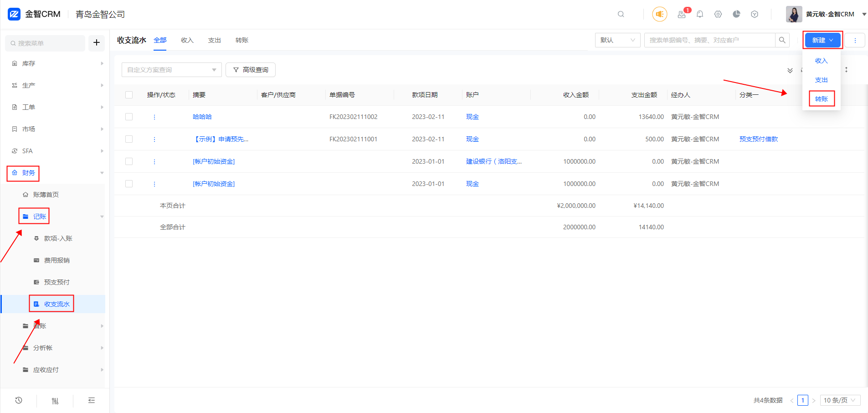This screenshot has height=413, width=868.
Task: Go to page 1 in pagination
Action: pyautogui.click(x=803, y=400)
